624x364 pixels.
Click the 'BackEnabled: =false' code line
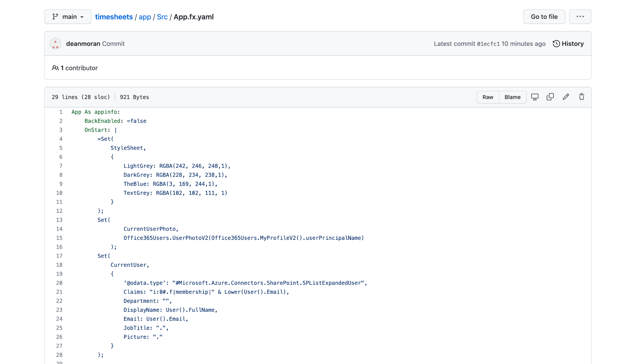[115, 121]
